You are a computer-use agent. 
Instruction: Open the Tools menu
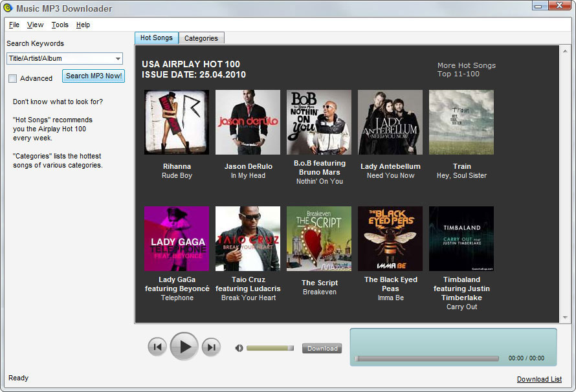pyautogui.click(x=60, y=25)
